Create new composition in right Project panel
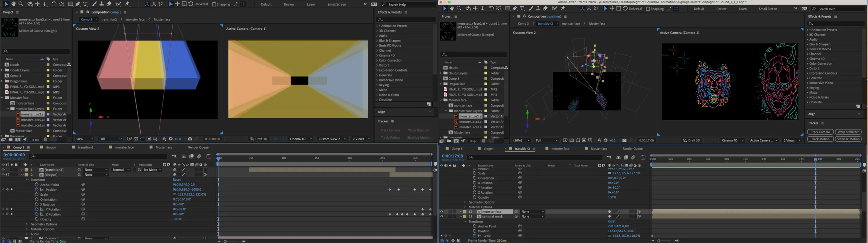This screenshot has width=868, height=243. pyautogui.click(x=456, y=141)
